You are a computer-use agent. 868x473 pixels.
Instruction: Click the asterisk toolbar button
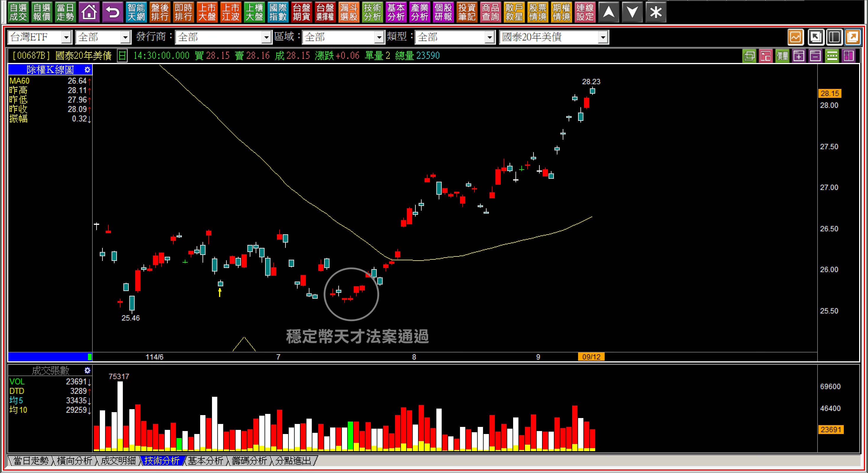656,12
